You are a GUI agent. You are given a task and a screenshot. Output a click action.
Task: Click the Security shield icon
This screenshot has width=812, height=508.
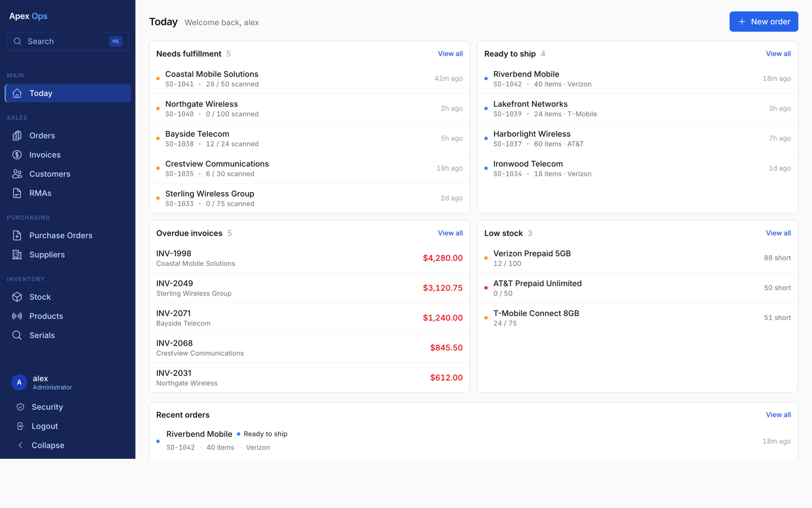[x=20, y=407]
